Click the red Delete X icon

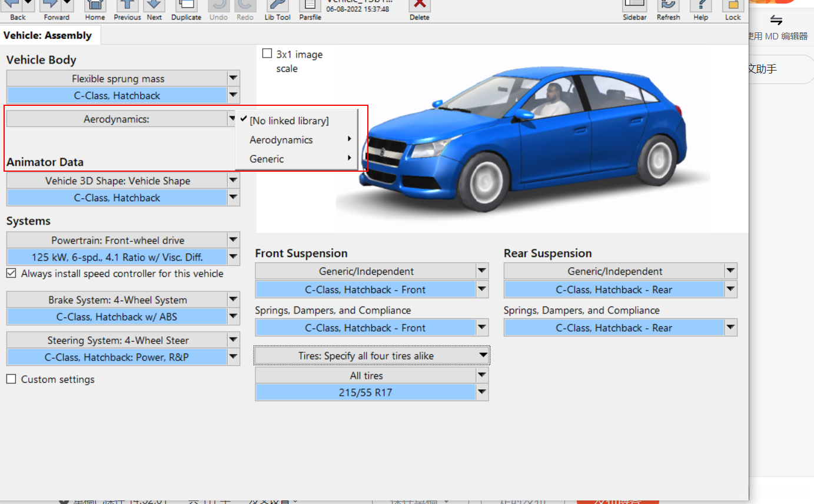click(x=419, y=6)
